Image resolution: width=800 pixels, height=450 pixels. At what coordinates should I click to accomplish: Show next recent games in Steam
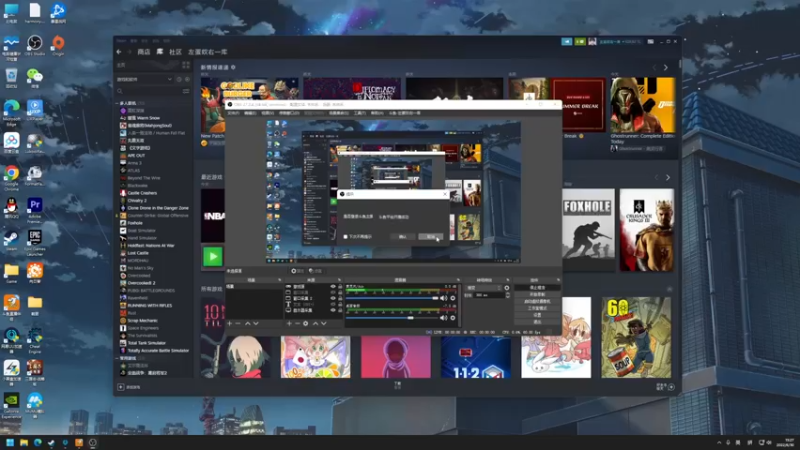coord(668,178)
